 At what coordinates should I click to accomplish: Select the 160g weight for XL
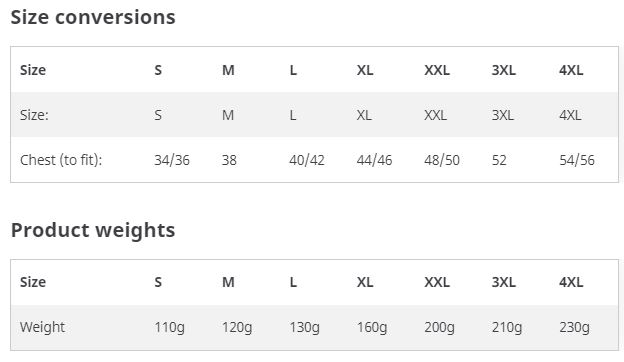pos(372,327)
